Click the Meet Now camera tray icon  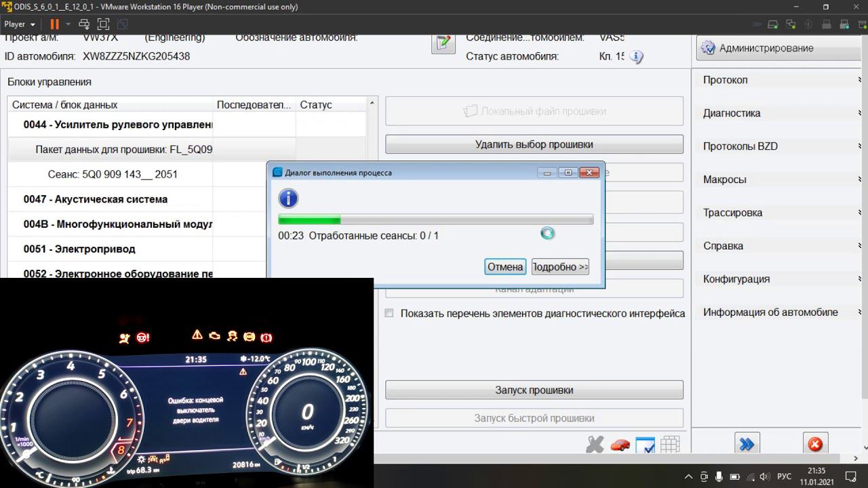click(x=704, y=476)
